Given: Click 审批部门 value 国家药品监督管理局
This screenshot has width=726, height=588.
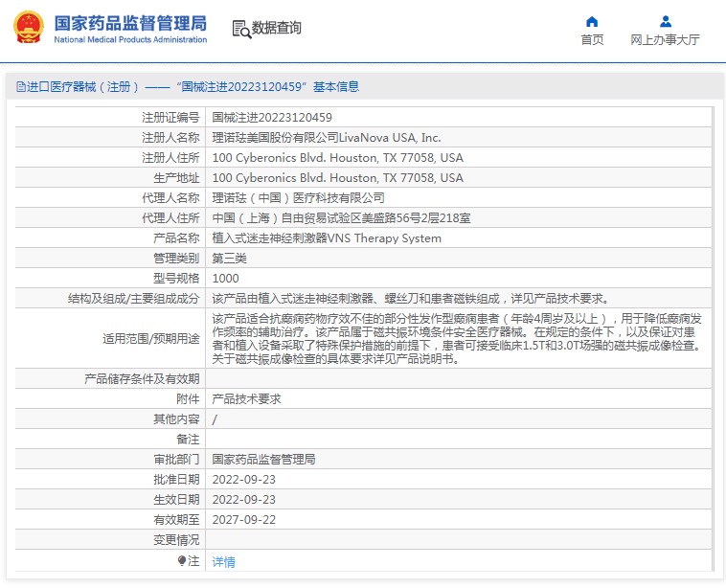Looking at the screenshot, I should 263,460.
